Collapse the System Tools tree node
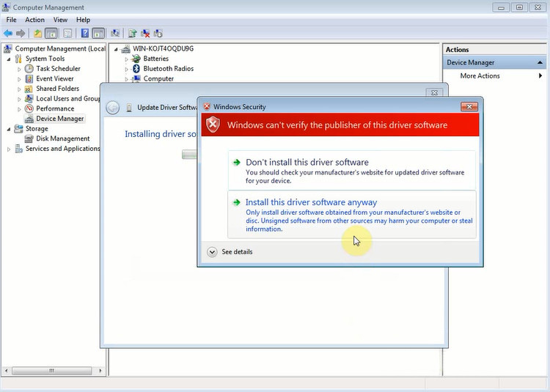The image size is (550, 392). pyautogui.click(x=9, y=59)
